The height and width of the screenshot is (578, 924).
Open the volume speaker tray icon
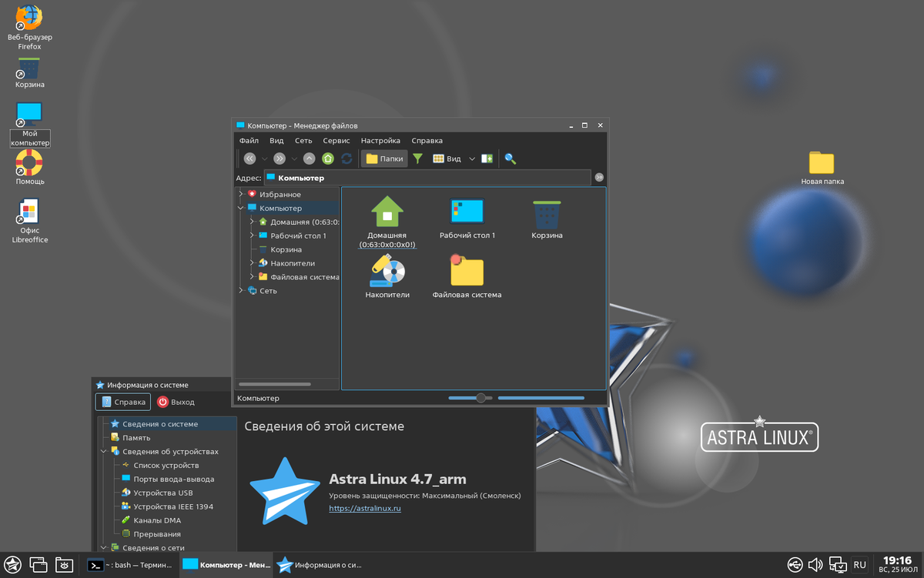815,565
